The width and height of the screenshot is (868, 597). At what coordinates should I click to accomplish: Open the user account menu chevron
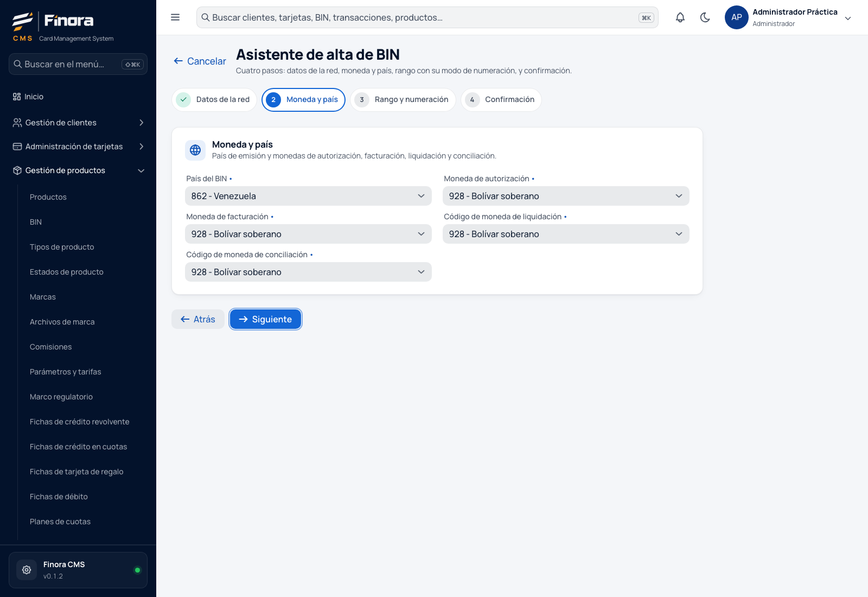[x=848, y=18]
